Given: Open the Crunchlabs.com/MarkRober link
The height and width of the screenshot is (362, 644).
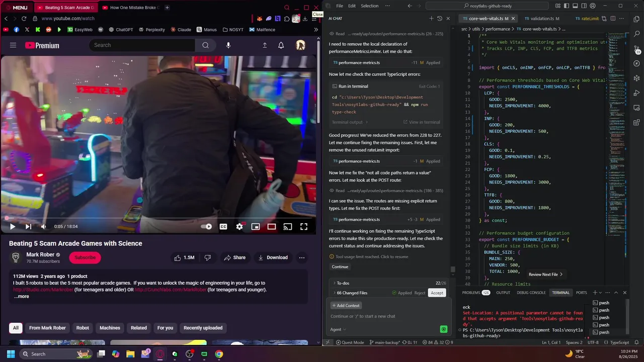Looking at the screenshot, I should click(170, 290).
